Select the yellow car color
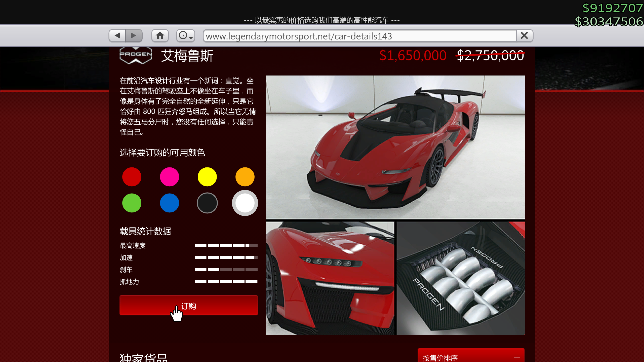Image resolution: width=644 pixels, height=362 pixels. (x=207, y=177)
